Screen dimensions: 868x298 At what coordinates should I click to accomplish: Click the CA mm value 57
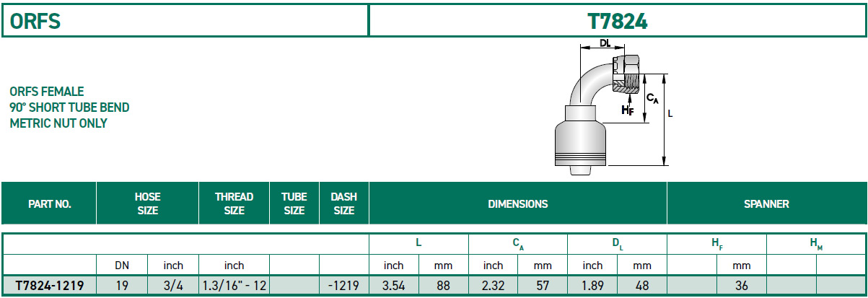543,286
